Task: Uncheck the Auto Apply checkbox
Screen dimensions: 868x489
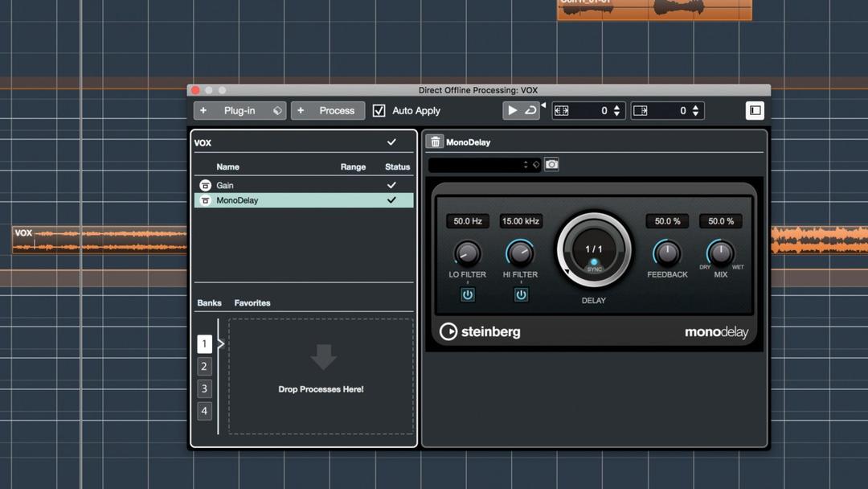Action: point(379,110)
